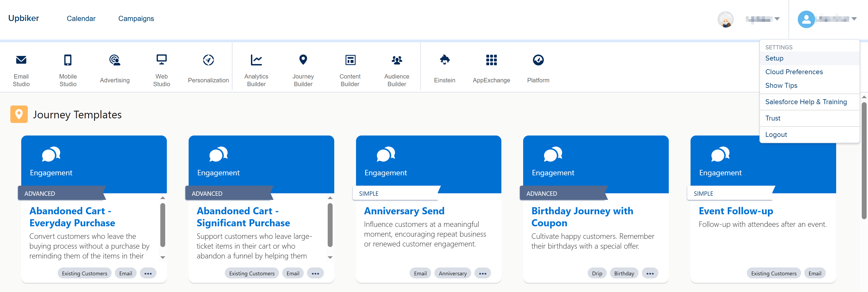868x292 pixels.
Task: Click Email tag on Anniversary Send card
Action: (x=420, y=273)
